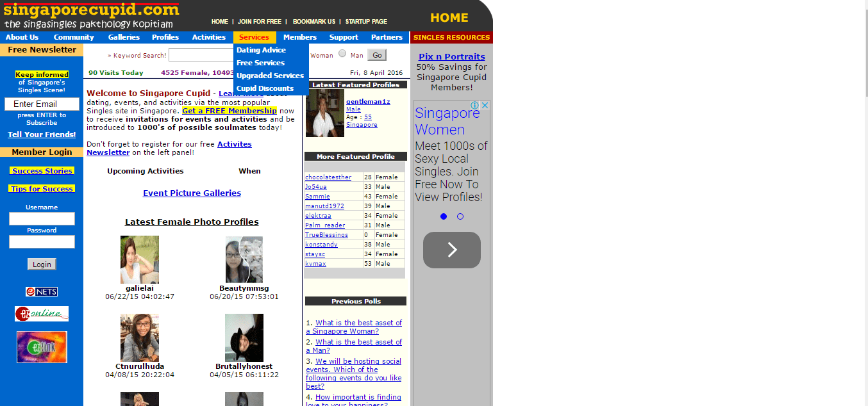Click the eNETS payment logo
Viewport: 868px width, 406px height.
[x=42, y=291]
